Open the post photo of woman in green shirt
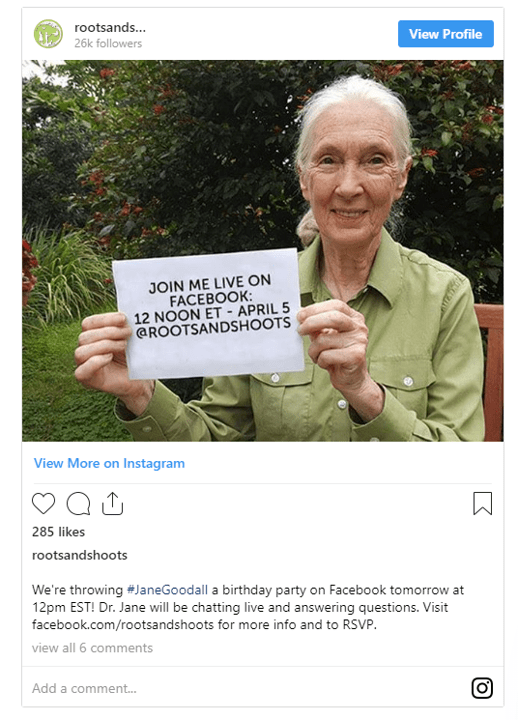This screenshot has width=518, height=720. click(263, 251)
